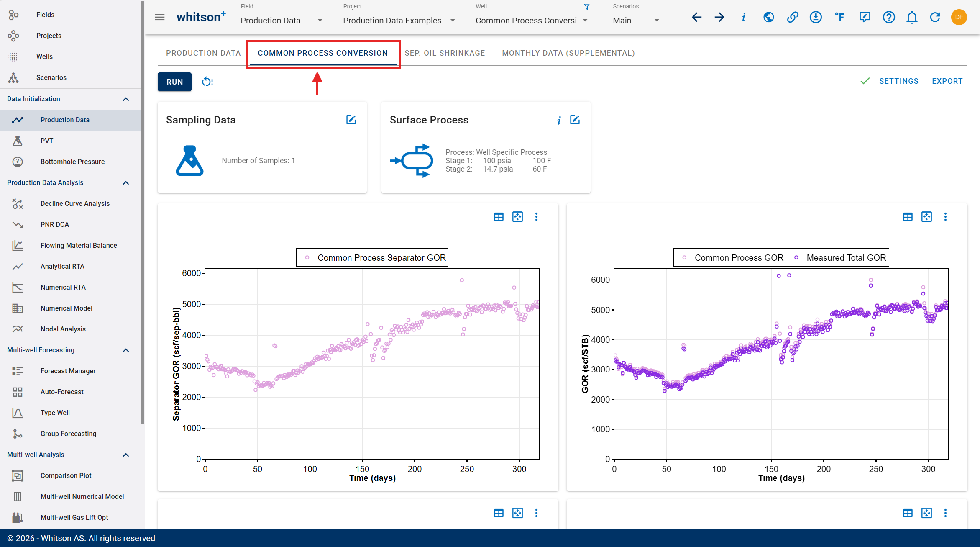Expand Separator GOR plot to fullscreen
980x547 pixels.
tap(517, 217)
